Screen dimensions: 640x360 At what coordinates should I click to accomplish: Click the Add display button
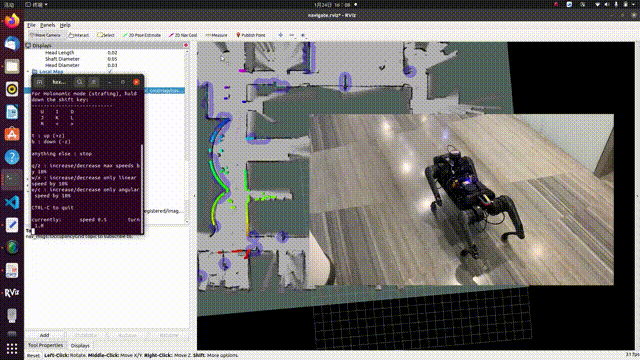(x=44, y=335)
